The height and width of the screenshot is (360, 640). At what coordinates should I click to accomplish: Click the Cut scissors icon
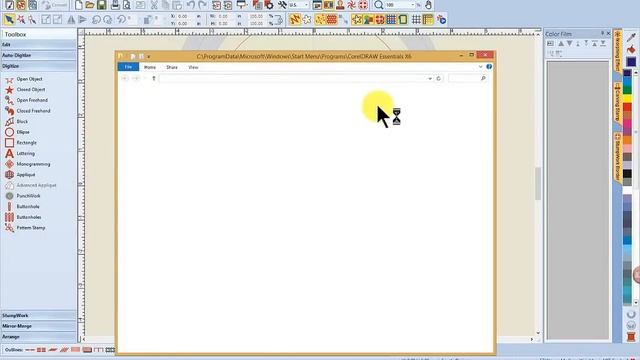[154, 5]
